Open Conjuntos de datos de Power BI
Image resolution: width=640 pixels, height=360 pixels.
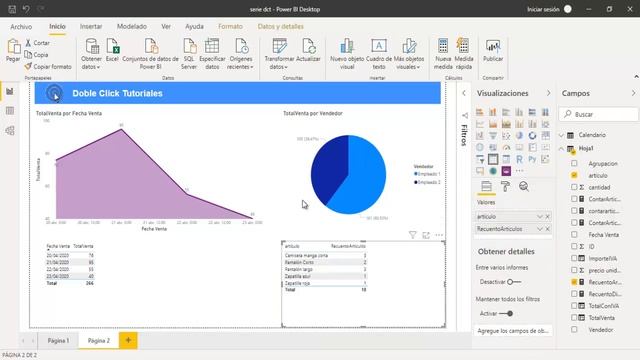151,54
